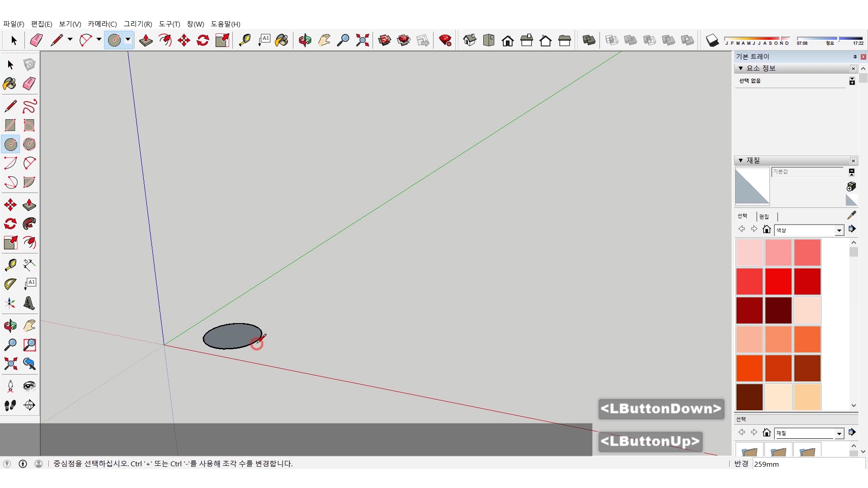
Task: Toggle shadows display button in top toolbar
Action: 712,41
